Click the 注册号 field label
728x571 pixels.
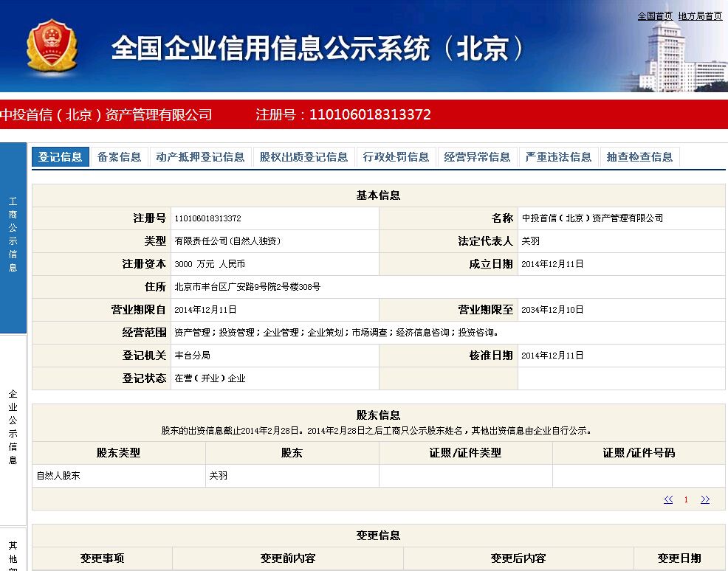(149, 218)
